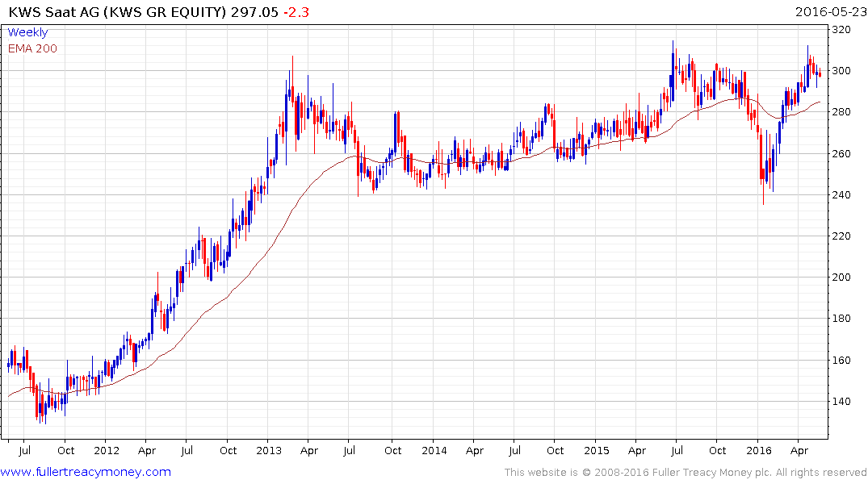
Task: Click the 2012 year label on the time axis
Action: tap(107, 450)
